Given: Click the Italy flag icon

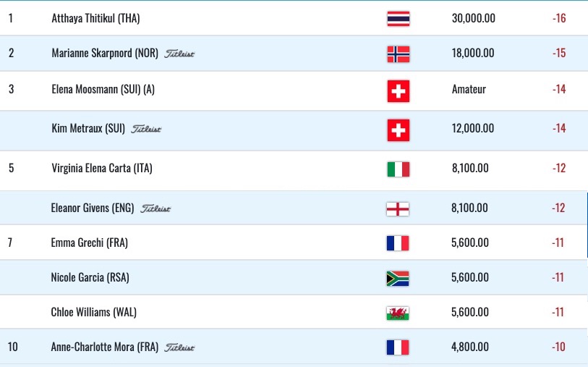Looking at the screenshot, I should (399, 169).
